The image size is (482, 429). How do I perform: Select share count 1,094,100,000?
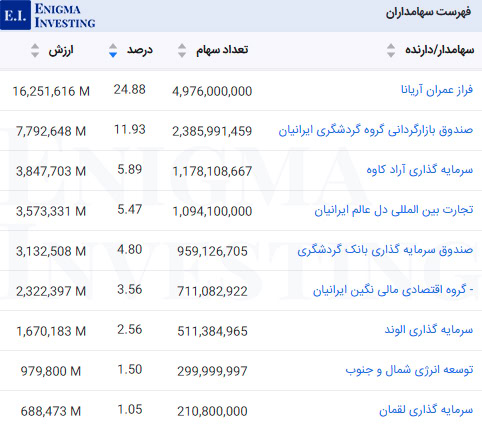[212, 211]
